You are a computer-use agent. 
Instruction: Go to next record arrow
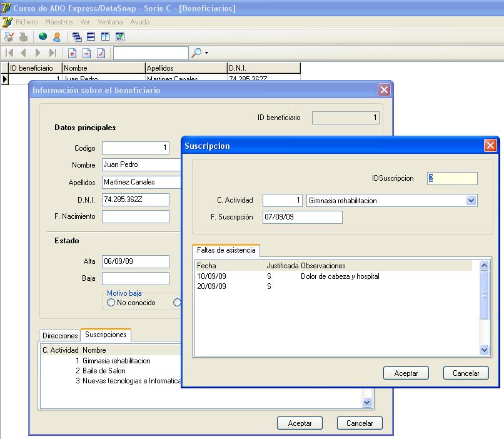38,53
